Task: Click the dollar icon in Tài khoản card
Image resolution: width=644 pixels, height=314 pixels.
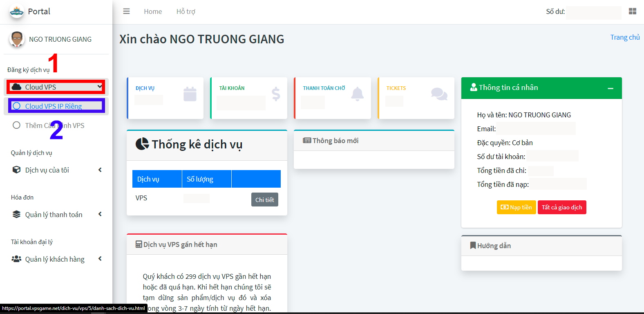Action: pos(276,94)
